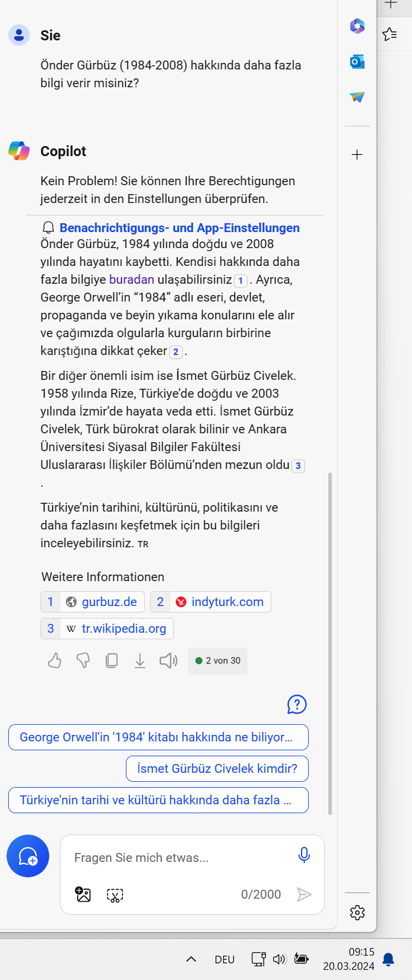
Task: Click the chat vertical scrollbar
Action: click(x=330, y=641)
